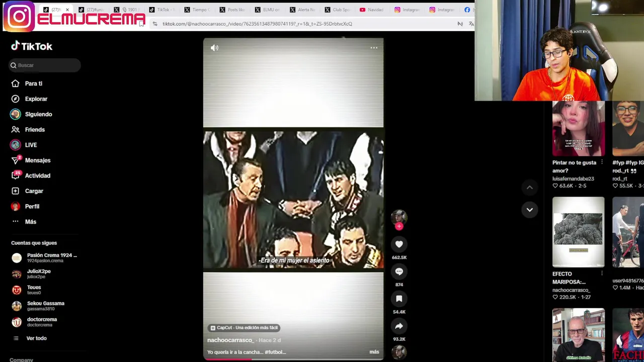Screen dimensions: 644x362
Task: Click the browser address bar URL
Action: pyautogui.click(x=257, y=24)
